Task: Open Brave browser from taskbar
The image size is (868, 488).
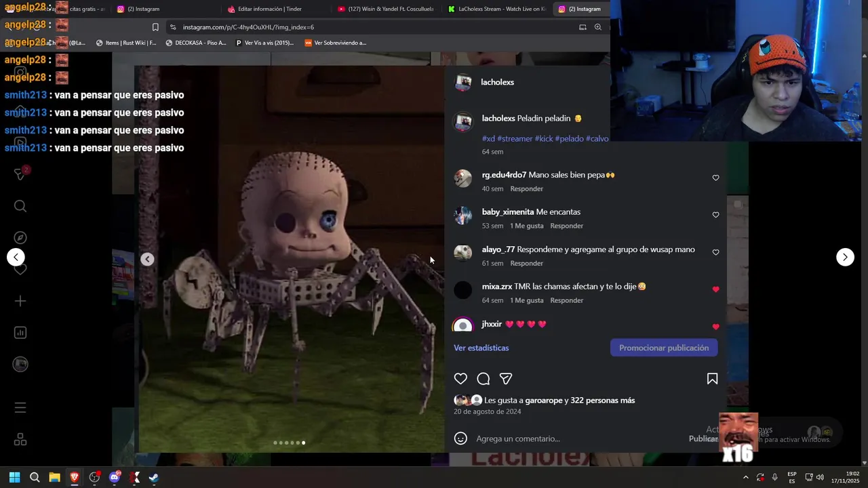Action: [x=75, y=477]
